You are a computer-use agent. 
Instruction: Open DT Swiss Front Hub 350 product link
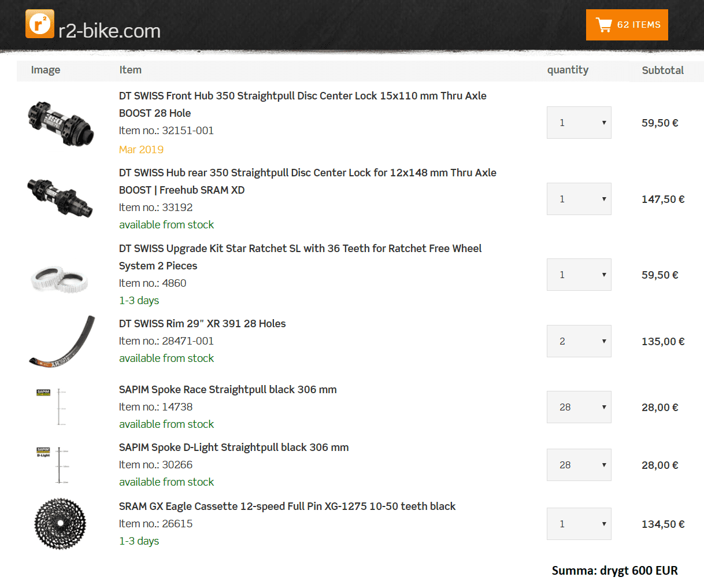(302, 96)
